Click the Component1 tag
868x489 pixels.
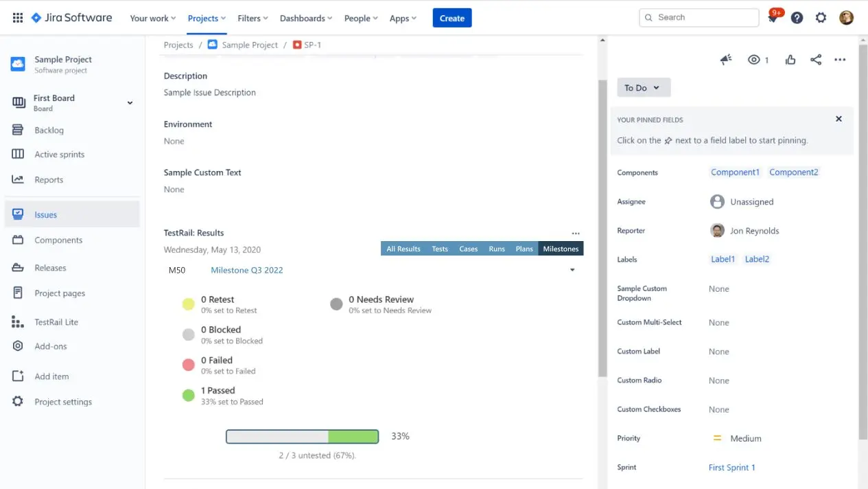[x=735, y=172]
